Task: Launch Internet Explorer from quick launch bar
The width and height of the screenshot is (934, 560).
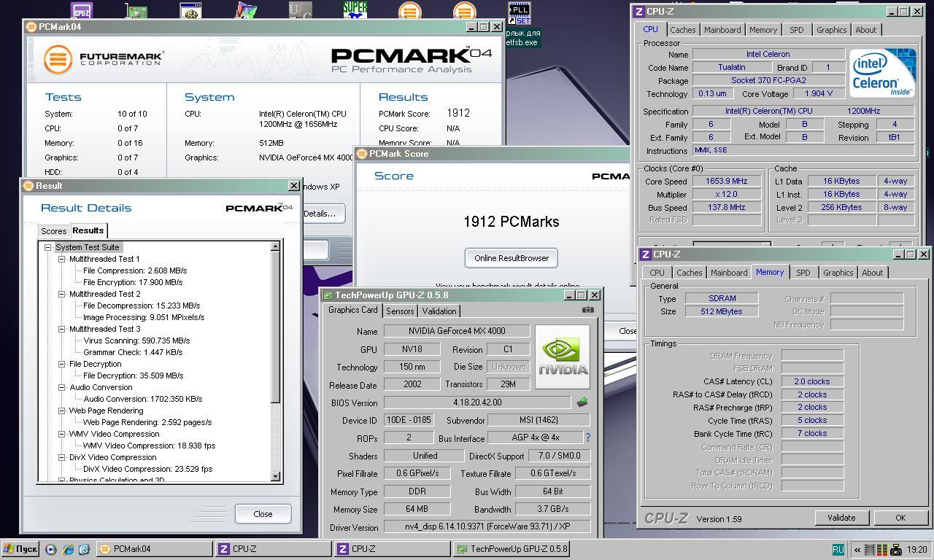Action: point(68,549)
